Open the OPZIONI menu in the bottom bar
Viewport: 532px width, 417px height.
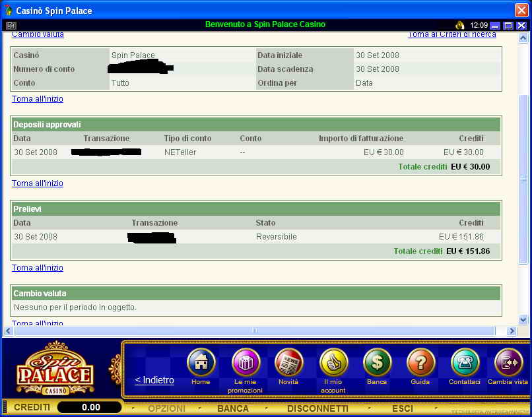[166, 408]
